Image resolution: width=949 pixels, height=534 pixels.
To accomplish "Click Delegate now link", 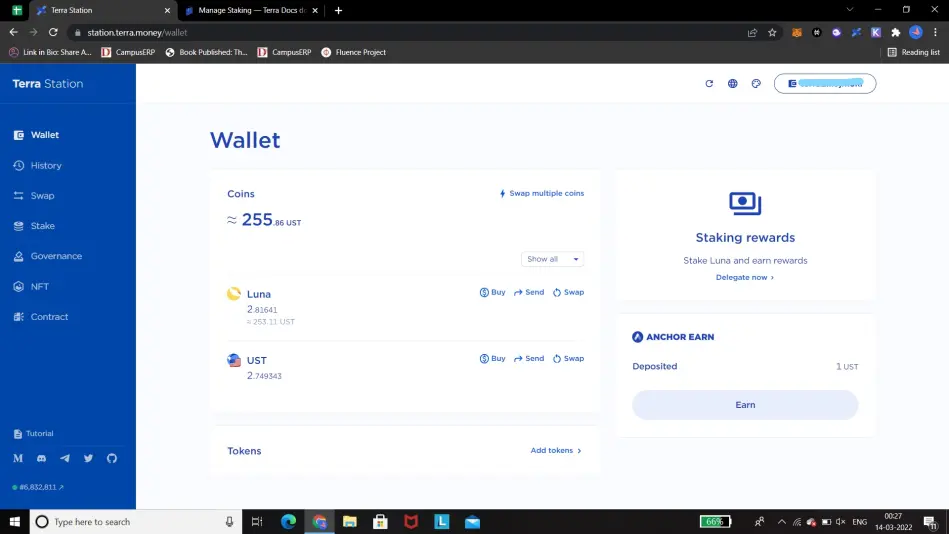I will (x=745, y=277).
